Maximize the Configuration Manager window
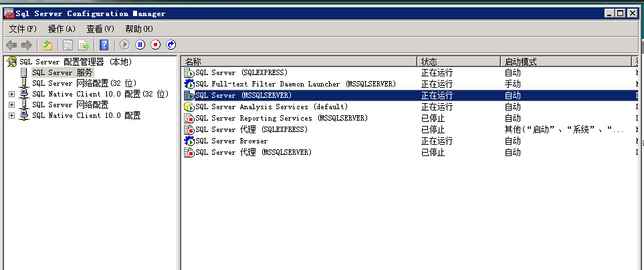 point(620,13)
